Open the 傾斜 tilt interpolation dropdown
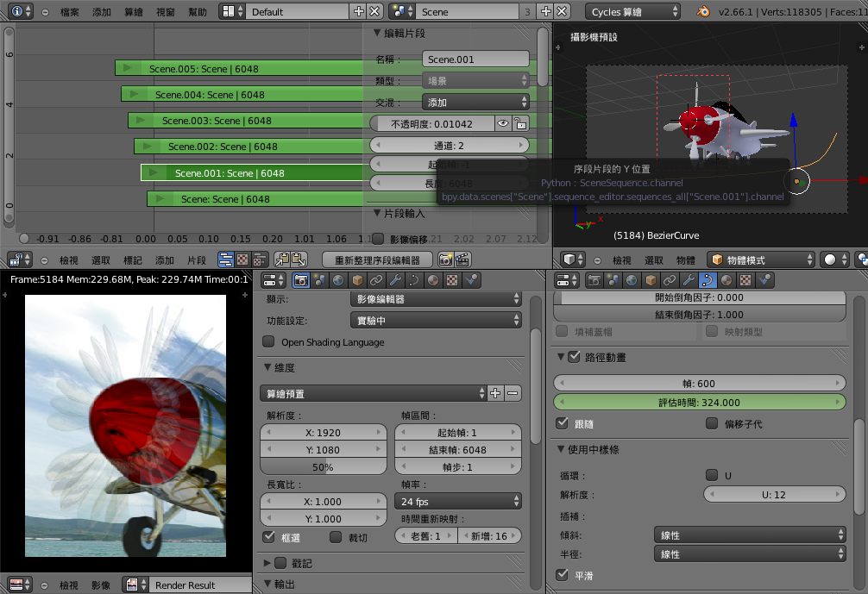Screen dimensions: 868x594 [x=750, y=535]
